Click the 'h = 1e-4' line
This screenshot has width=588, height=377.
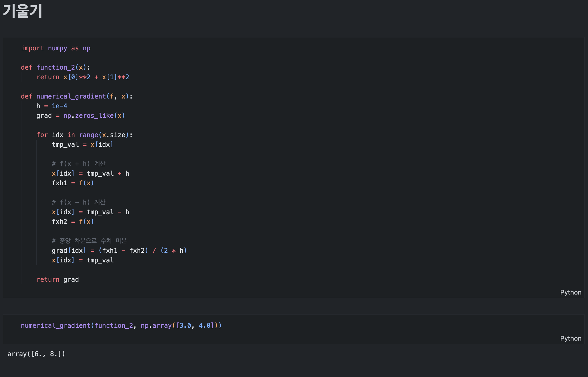(52, 106)
